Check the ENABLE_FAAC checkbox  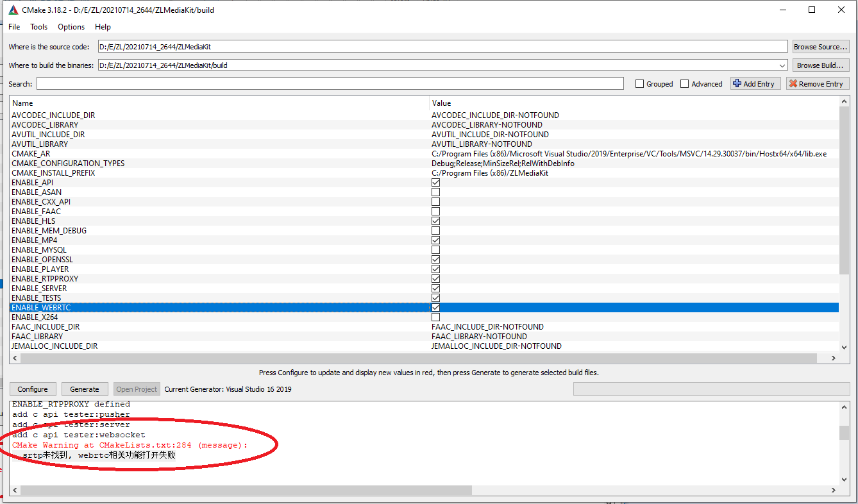[436, 212]
